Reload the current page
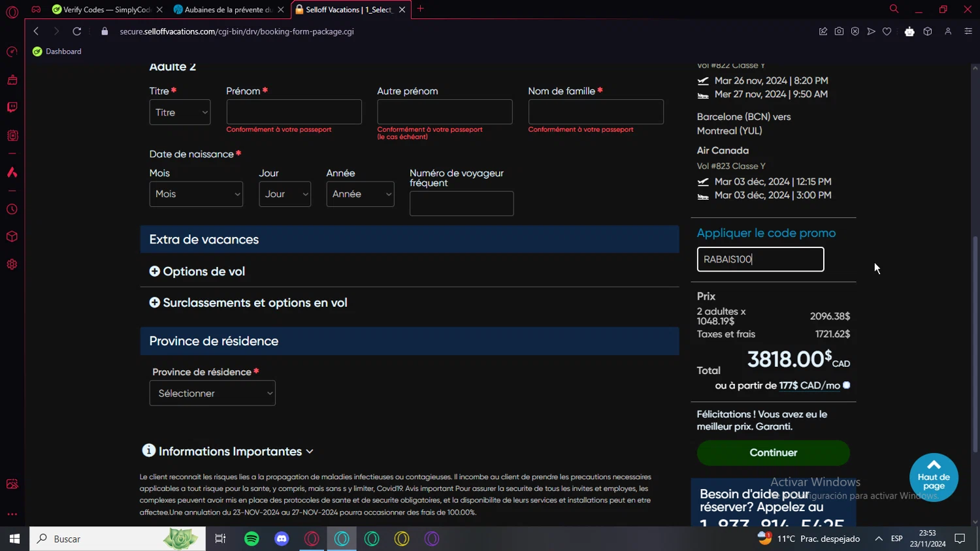This screenshot has height=551, width=980. coord(77,31)
